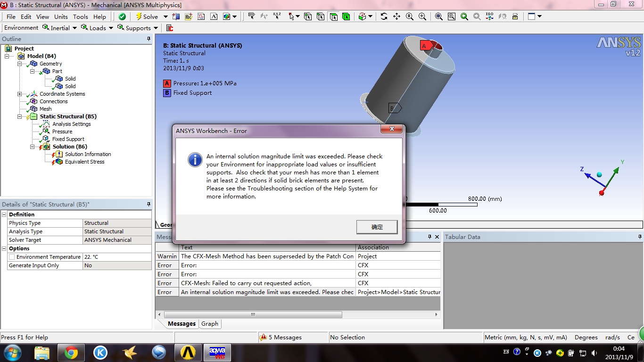Open the Solve dropdown arrow
Screen dimensions: 644x362
pos(165,16)
